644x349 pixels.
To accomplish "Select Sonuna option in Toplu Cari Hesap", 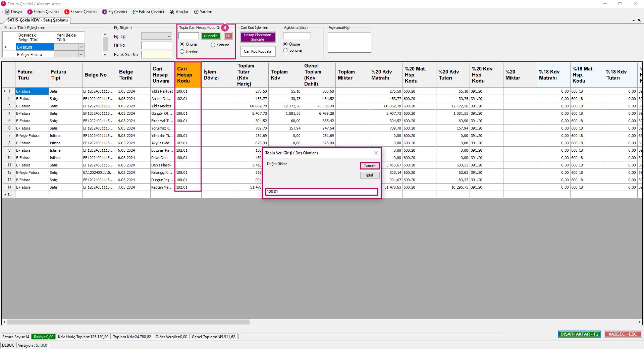I will 213,45.
